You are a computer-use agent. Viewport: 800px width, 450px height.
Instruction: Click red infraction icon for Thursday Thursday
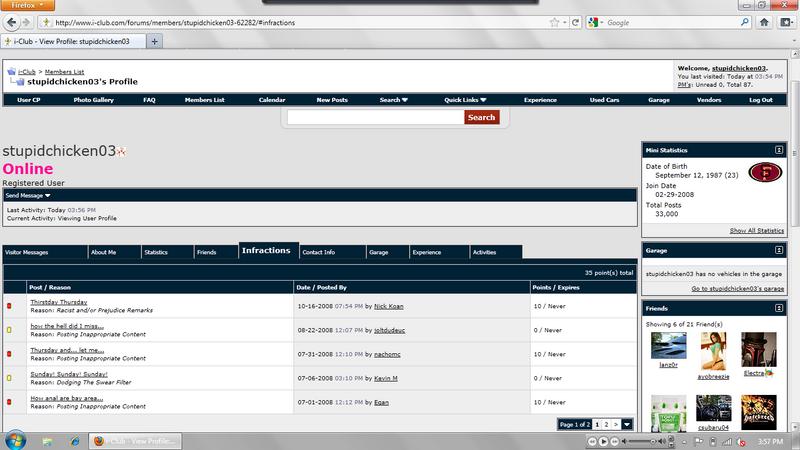pyautogui.click(x=9, y=304)
